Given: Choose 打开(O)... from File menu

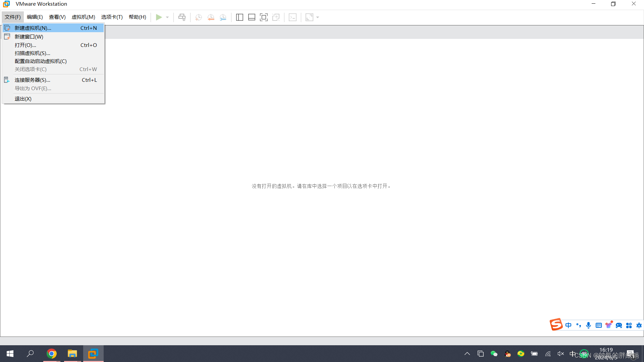Looking at the screenshot, I should click(53, 45).
